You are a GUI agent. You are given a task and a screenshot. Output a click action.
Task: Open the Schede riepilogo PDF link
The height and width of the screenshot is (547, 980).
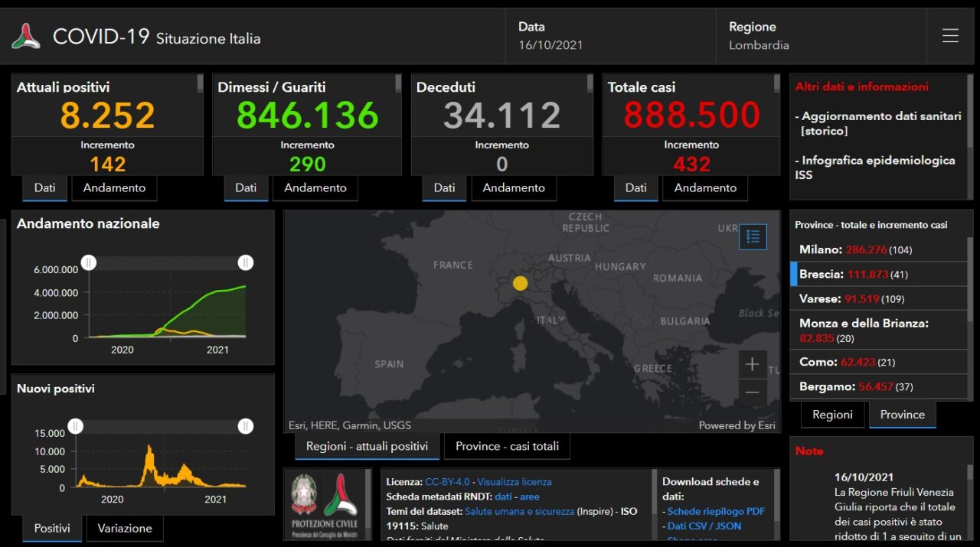tap(715, 511)
